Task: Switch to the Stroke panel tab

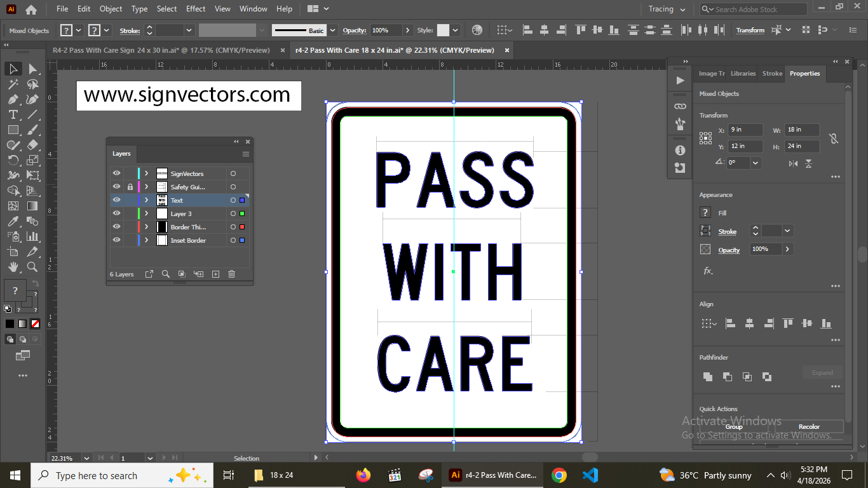Action: [772, 73]
